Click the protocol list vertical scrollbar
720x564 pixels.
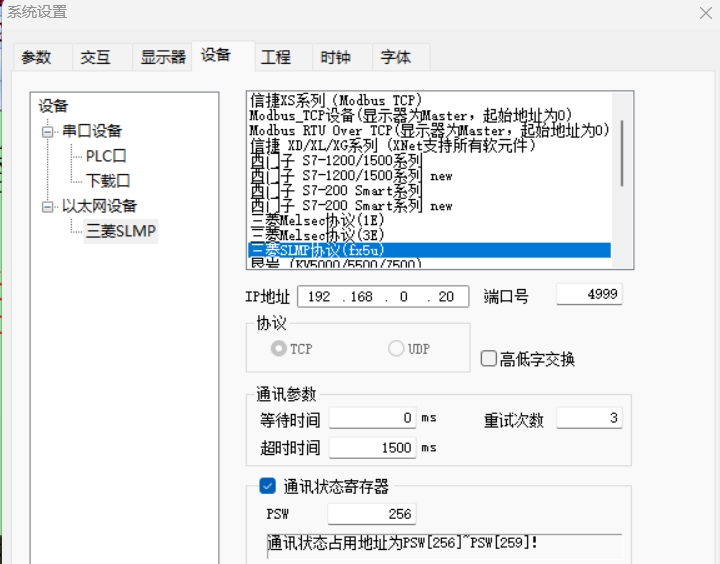coord(623,150)
